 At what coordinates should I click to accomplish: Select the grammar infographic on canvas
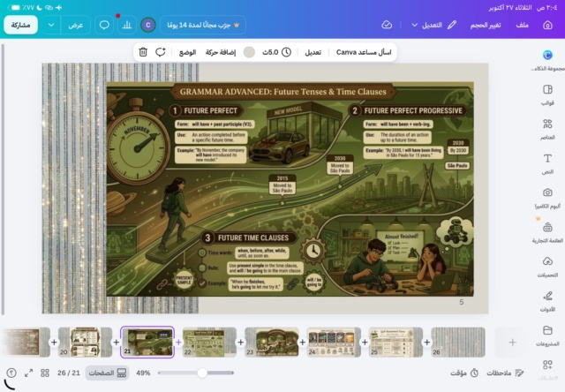pos(290,189)
